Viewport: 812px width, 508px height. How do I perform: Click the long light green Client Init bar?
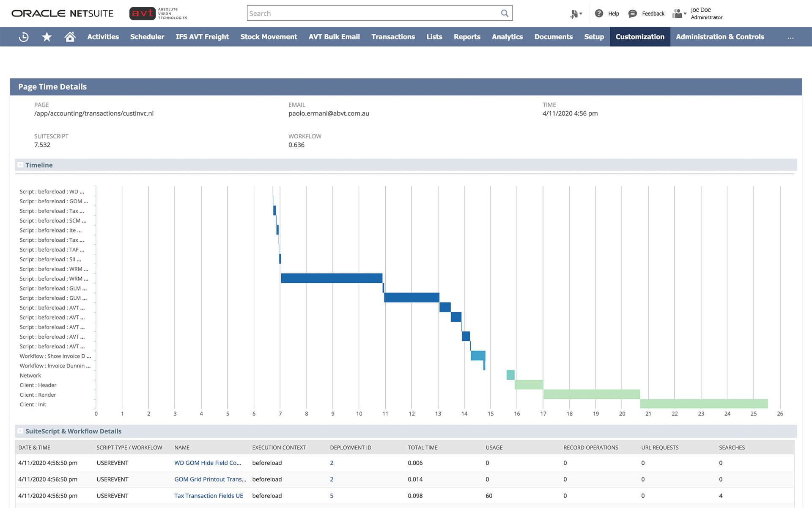point(704,404)
